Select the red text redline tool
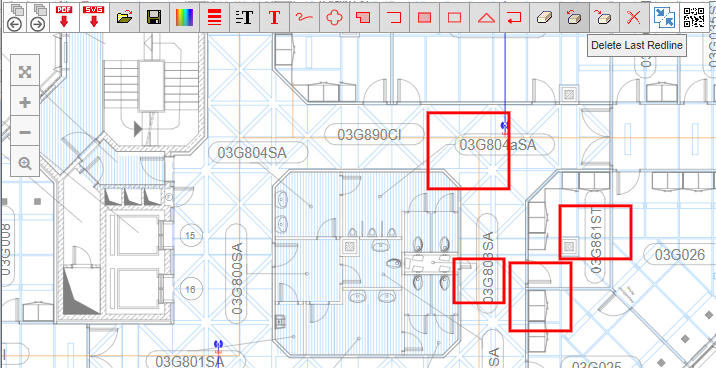 (x=274, y=17)
